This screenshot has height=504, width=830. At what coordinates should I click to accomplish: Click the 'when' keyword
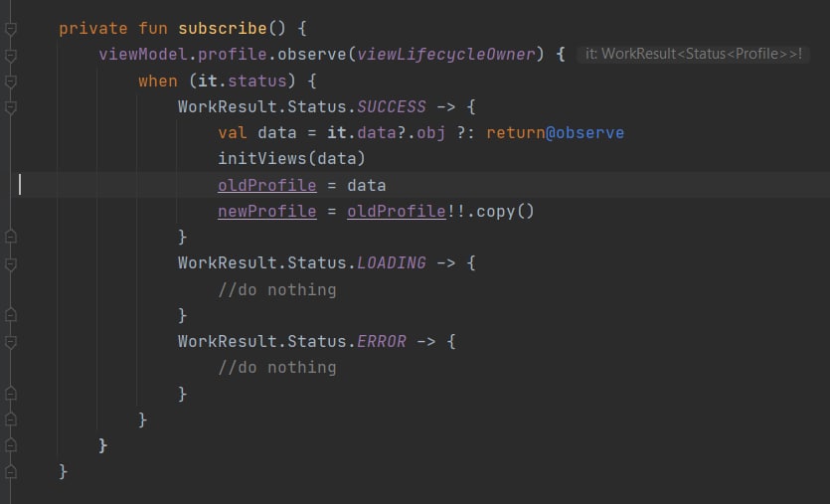pyautogui.click(x=158, y=81)
